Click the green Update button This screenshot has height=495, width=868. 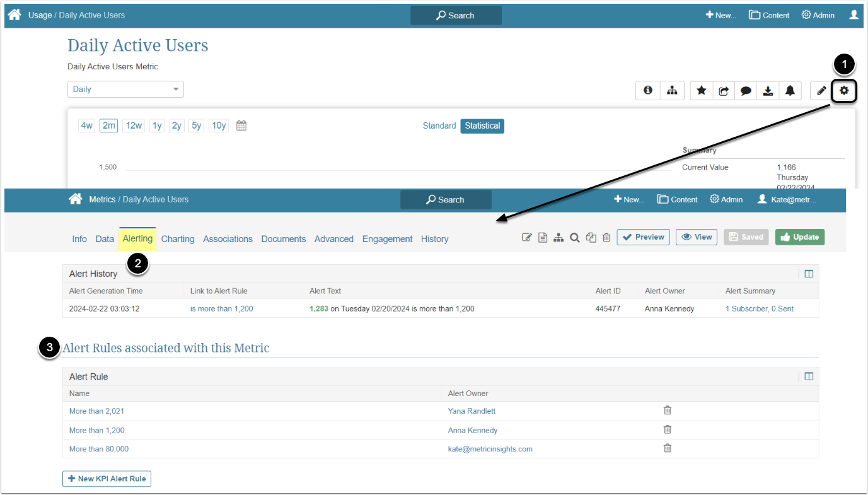[x=800, y=237]
